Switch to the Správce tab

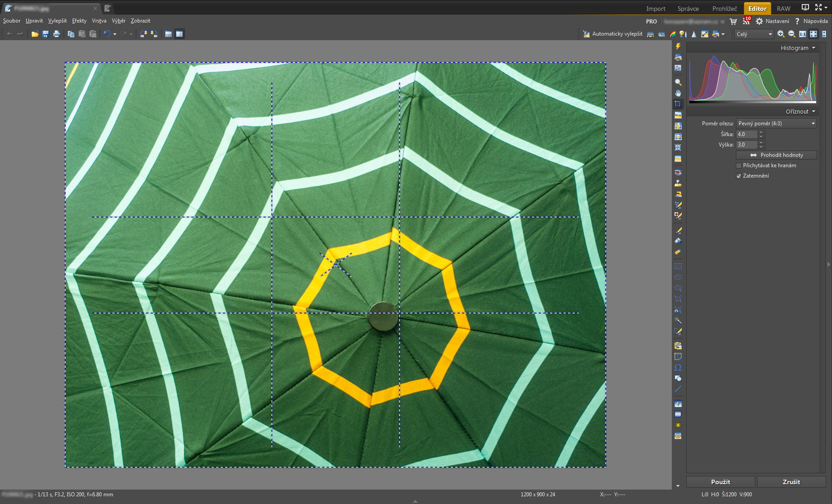point(688,9)
